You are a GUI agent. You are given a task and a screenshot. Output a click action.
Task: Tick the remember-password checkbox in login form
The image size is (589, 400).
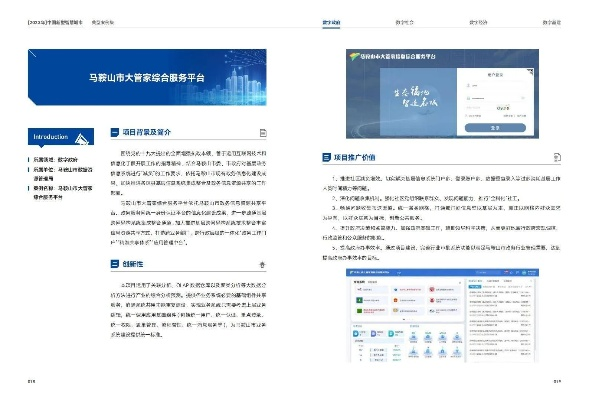tap(467, 116)
